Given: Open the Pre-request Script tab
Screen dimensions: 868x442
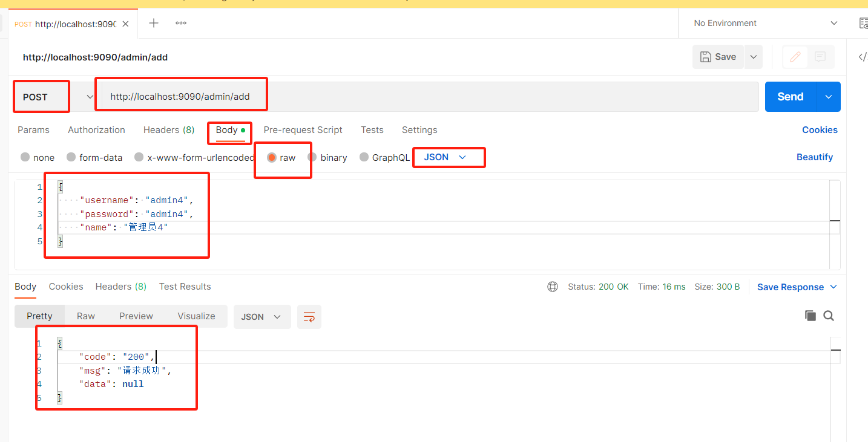Looking at the screenshot, I should pos(303,130).
